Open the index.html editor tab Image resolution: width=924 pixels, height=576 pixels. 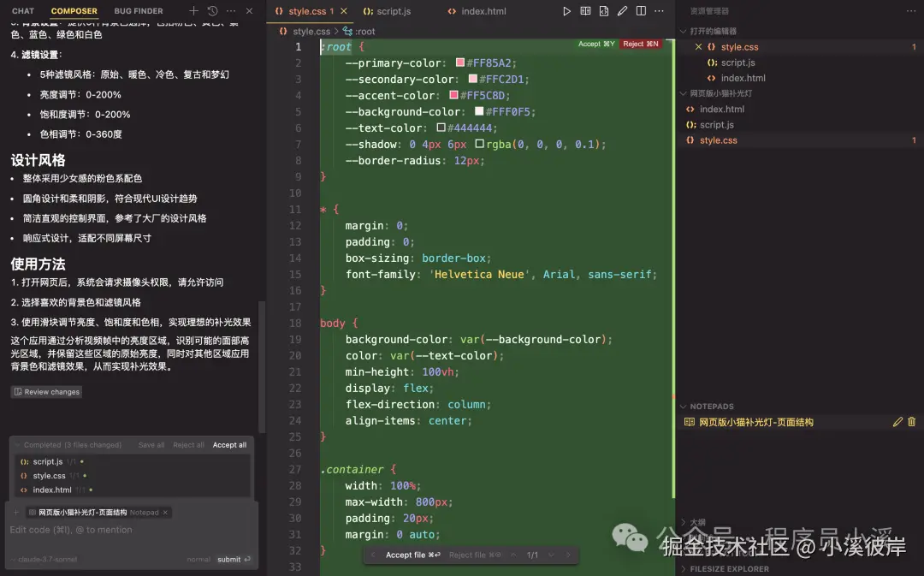(477, 11)
